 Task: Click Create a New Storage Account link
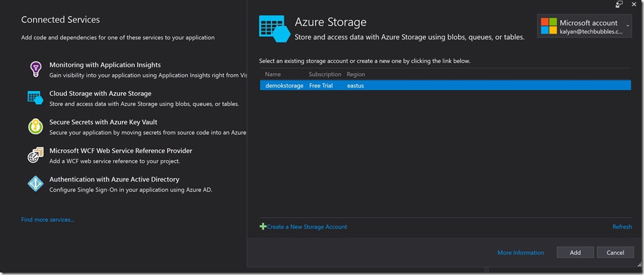pos(307,227)
